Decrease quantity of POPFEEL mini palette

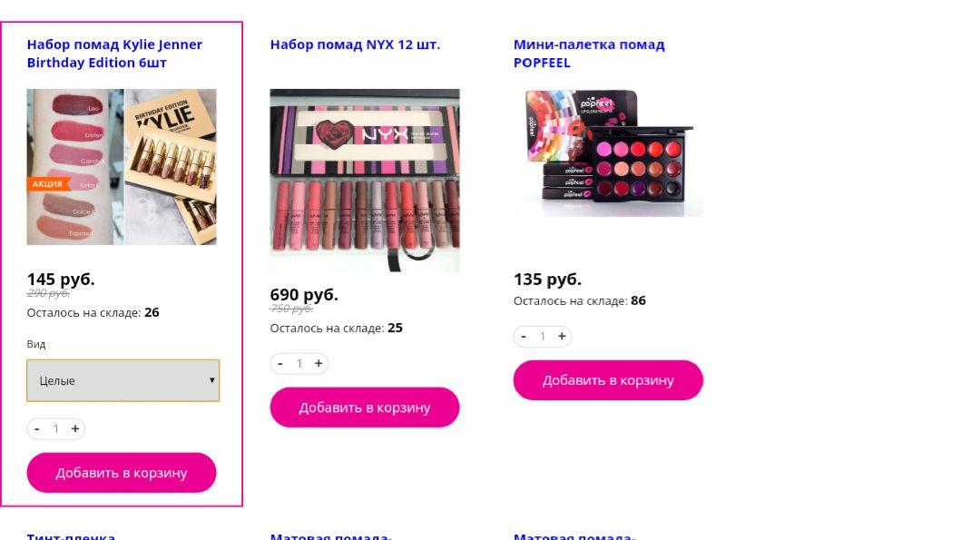click(x=524, y=336)
